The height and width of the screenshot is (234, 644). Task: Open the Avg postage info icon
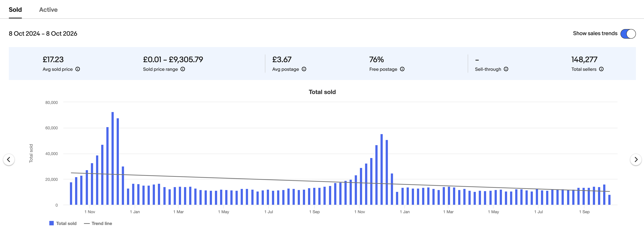[x=304, y=69]
